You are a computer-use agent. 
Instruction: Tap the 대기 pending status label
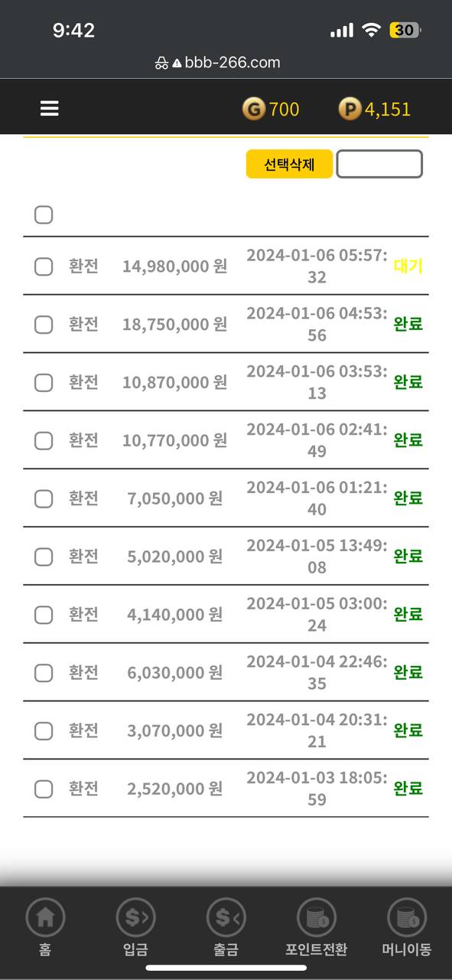[x=408, y=266]
